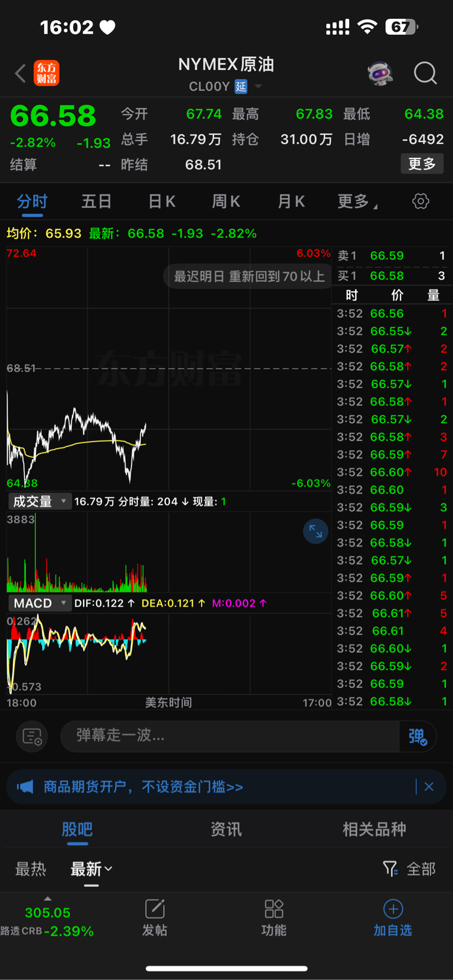The height and width of the screenshot is (980, 453).
Task: Tap the search magnifier icon
Action: (425, 74)
